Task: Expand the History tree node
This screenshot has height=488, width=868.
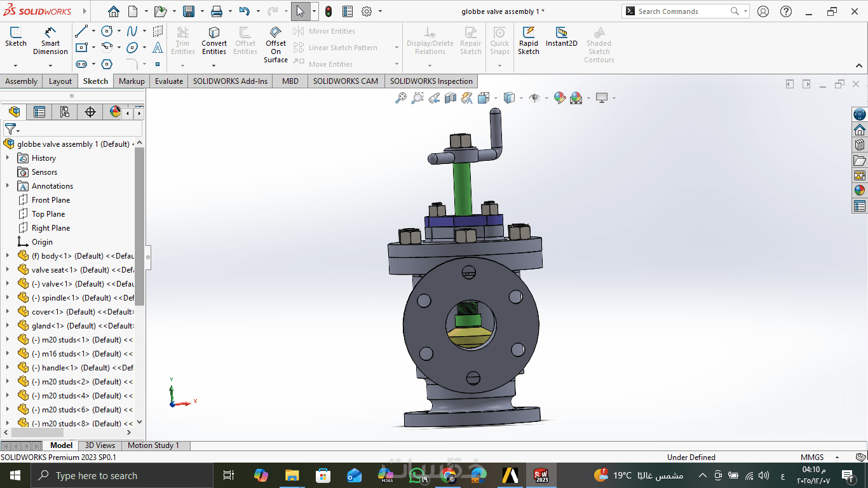Action: pos(8,158)
